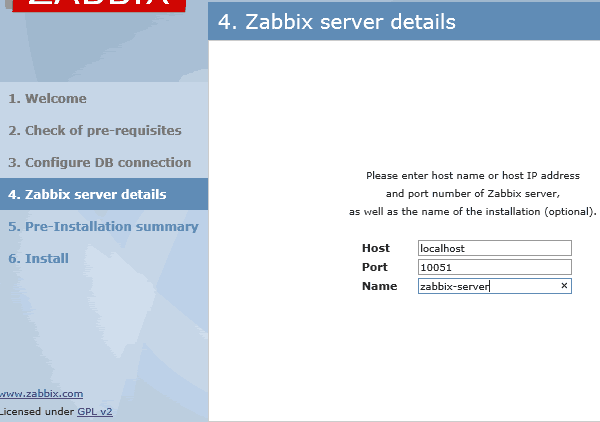Open the www.zabbix.com link
600x422 pixels.
coord(41,393)
